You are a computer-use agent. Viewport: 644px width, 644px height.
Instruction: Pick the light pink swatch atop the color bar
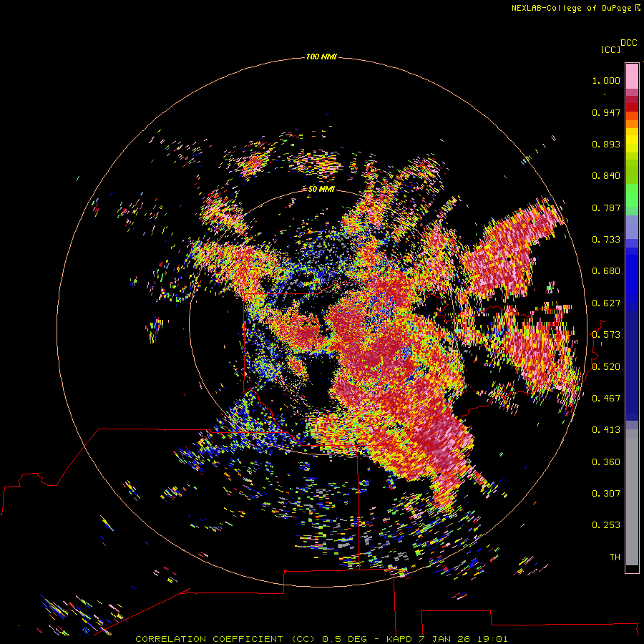tap(632, 76)
